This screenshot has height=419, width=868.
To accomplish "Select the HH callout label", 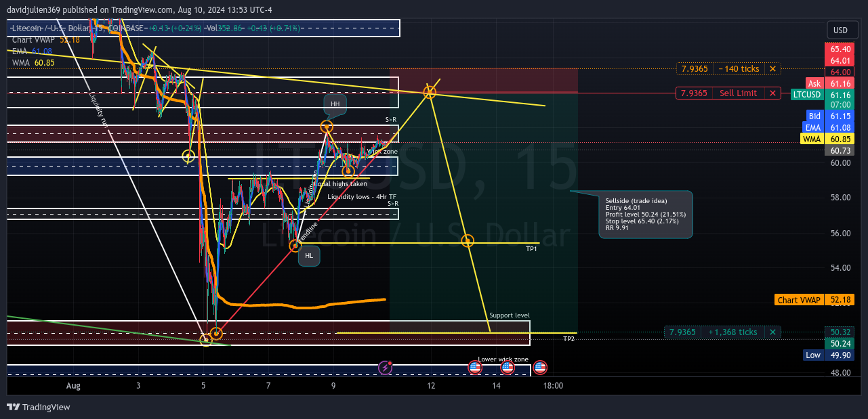I will point(335,104).
